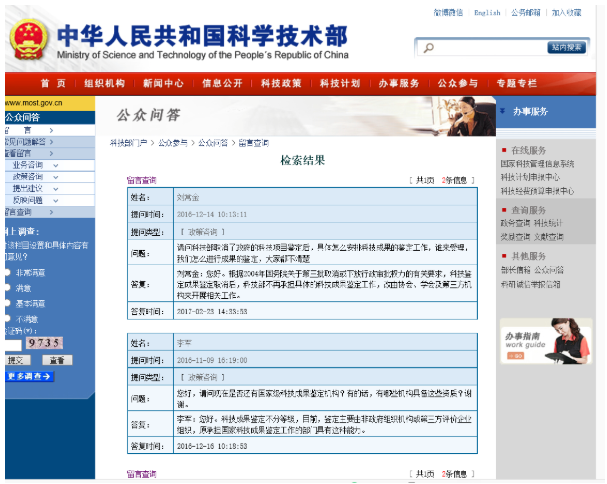
Task: Open 科技经费预算申报中心 link
Action: coord(537,191)
